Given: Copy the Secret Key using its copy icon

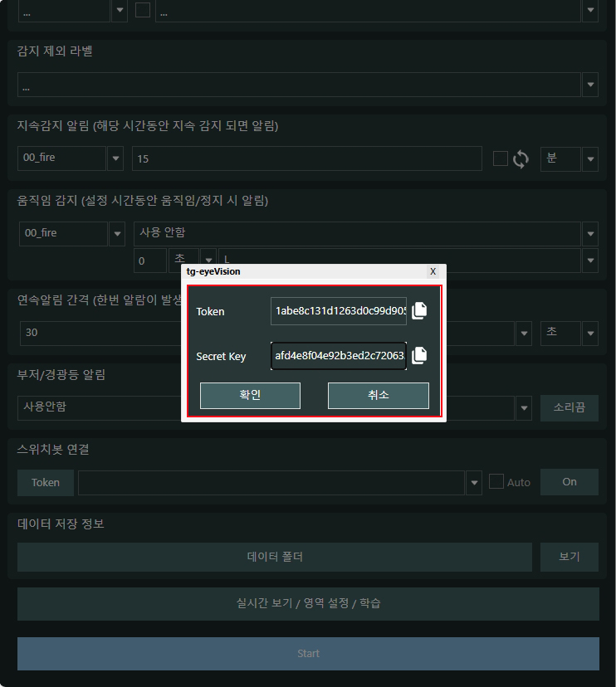Looking at the screenshot, I should (x=419, y=355).
